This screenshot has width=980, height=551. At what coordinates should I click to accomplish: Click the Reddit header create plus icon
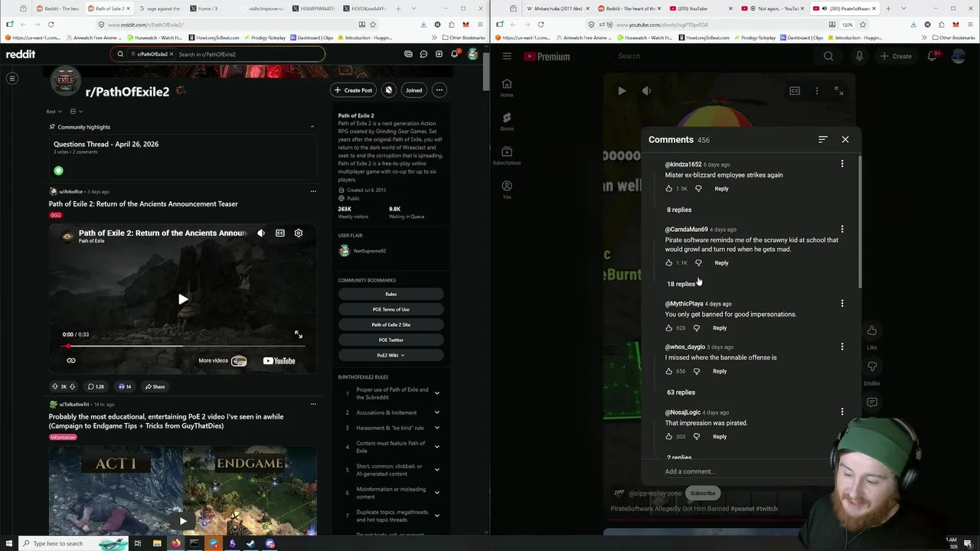[439, 54]
